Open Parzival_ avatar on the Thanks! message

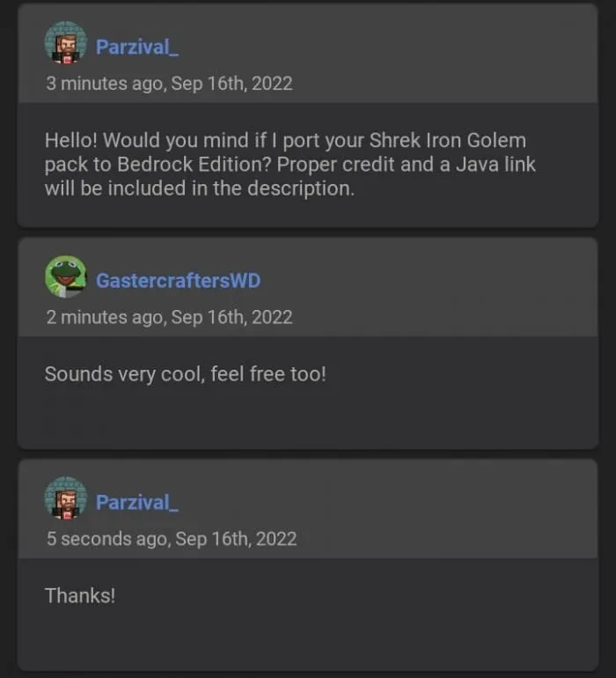(x=66, y=498)
